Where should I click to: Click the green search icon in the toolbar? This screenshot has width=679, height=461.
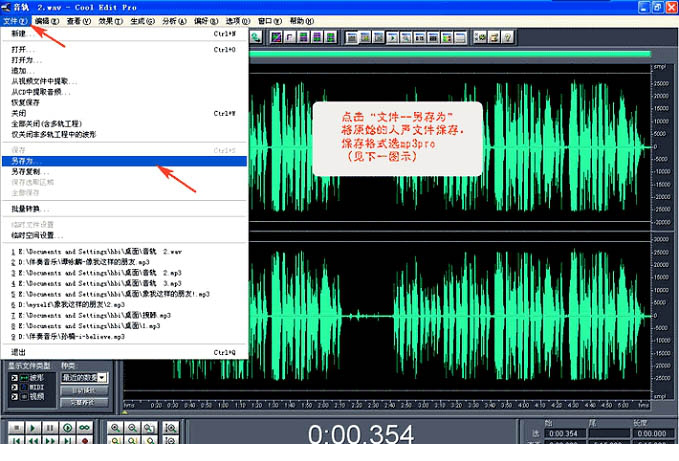(255, 38)
